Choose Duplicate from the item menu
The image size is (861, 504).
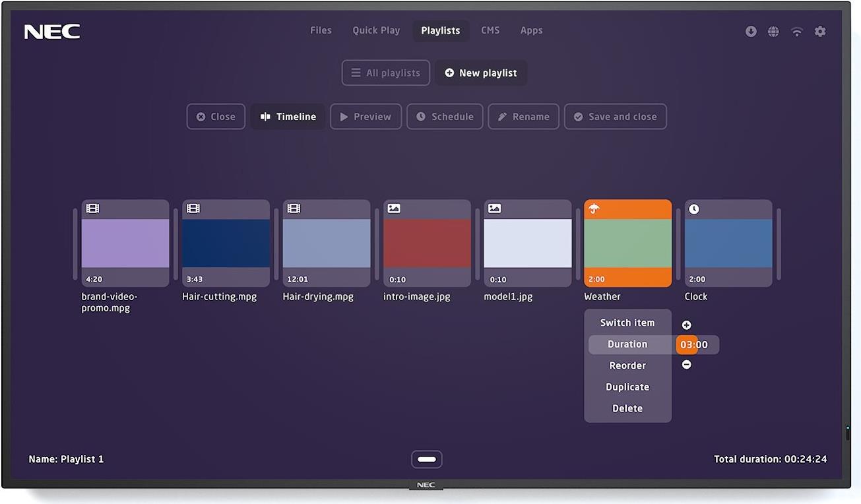pyautogui.click(x=627, y=387)
